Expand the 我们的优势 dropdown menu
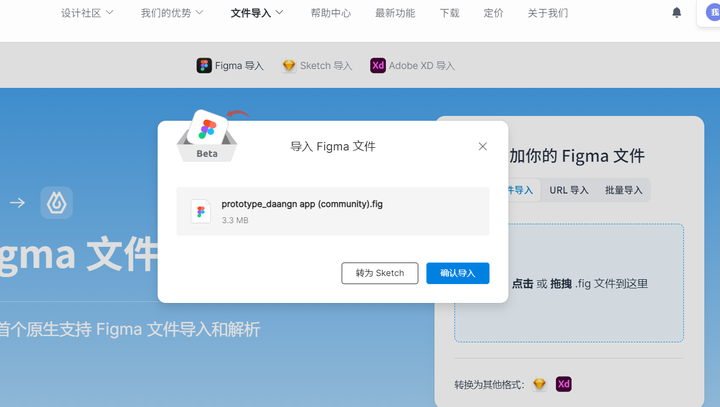Image resolution: width=720 pixels, height=407 pixels. pos(172,13)
